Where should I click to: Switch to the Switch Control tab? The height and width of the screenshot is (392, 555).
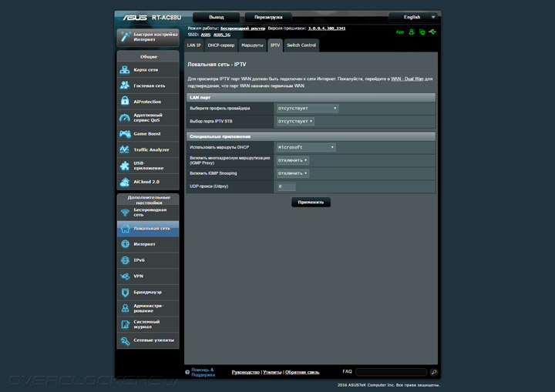click(301, 45)
